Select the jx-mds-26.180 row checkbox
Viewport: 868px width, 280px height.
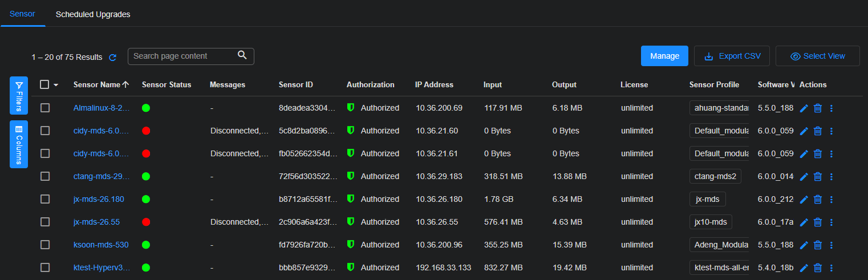click(x=45, y=199)
